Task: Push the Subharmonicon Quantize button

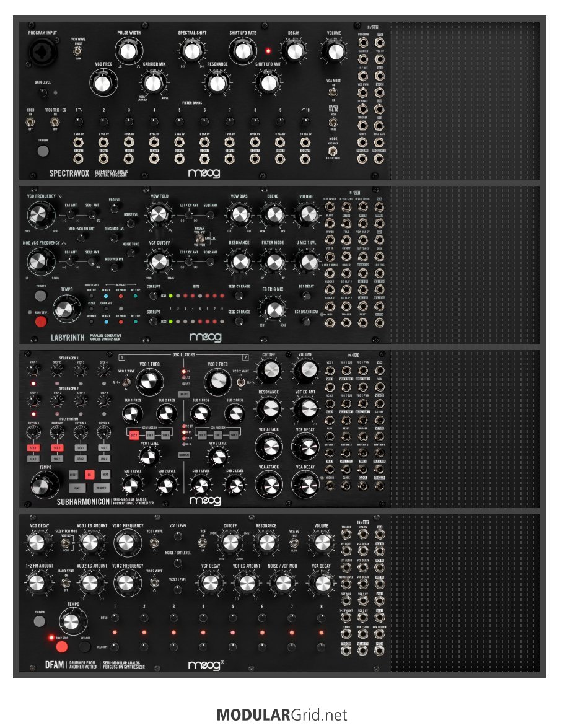Action: pyautogui.click(x=184, y=455)
